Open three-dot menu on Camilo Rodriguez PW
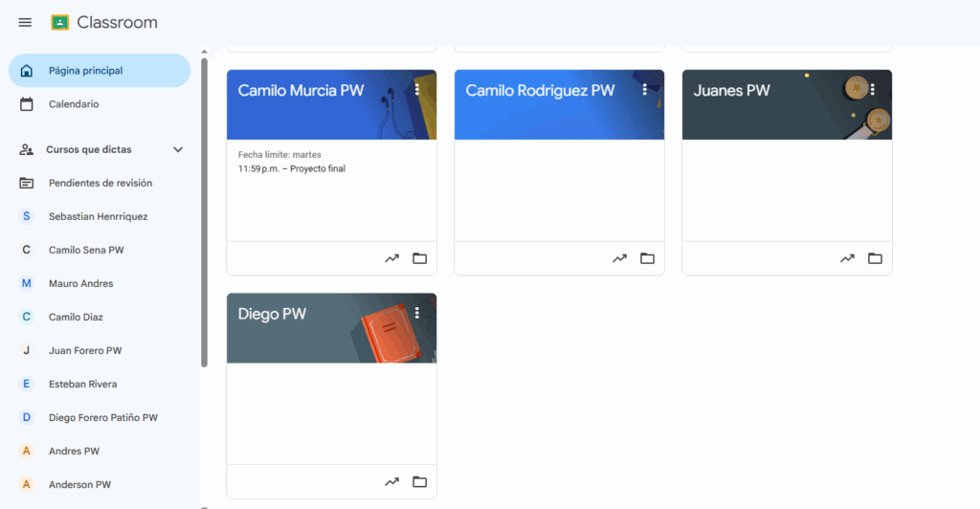 click(645, 90)
